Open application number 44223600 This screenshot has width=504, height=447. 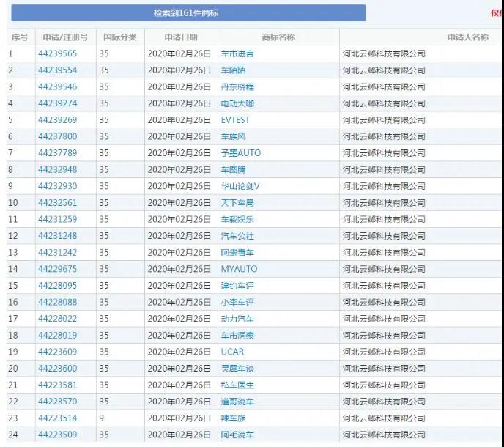pyautogui.click(x=58, y=368)
